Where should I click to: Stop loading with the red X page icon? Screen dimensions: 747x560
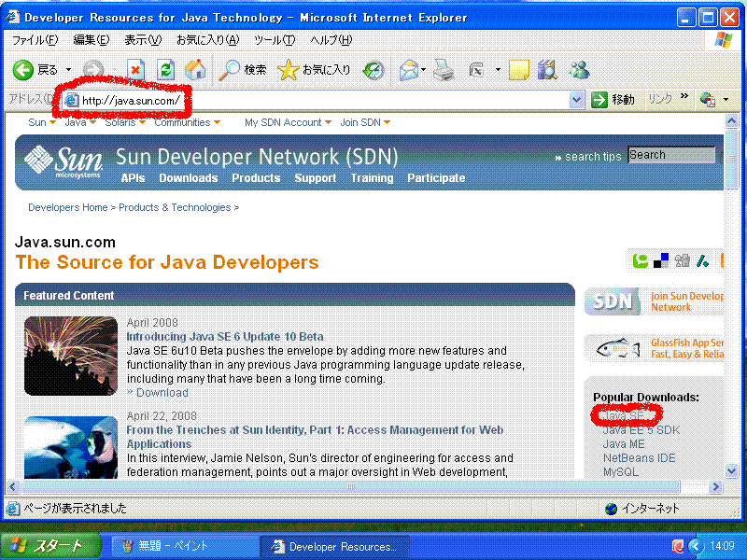(x=135, y=71)
